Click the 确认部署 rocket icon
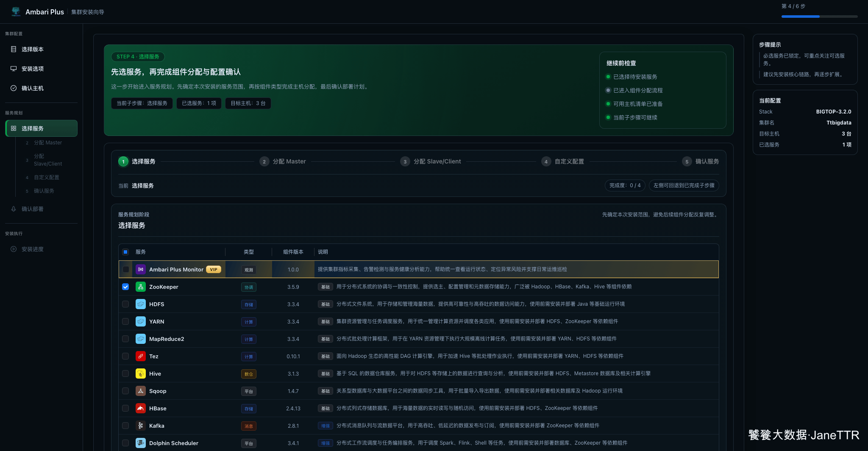 tap(14, 209)
